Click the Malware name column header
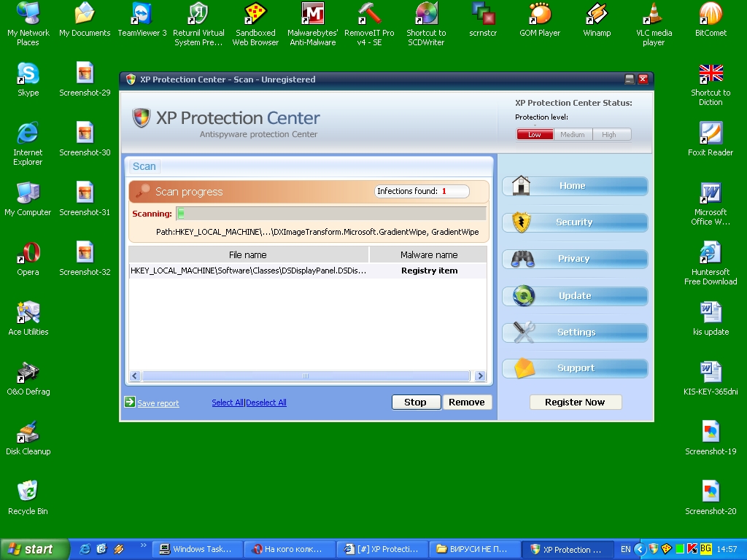The height and width of the screenshot is (560, 747). pyautogui.click(x=429, y=254)
